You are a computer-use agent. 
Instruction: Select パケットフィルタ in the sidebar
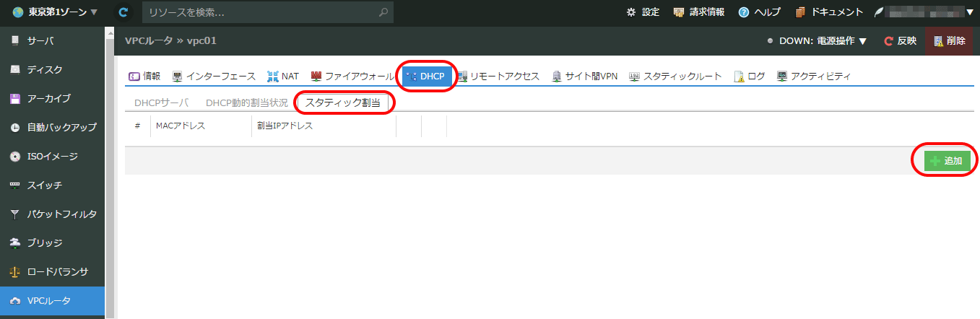click(x=52, y=214)
